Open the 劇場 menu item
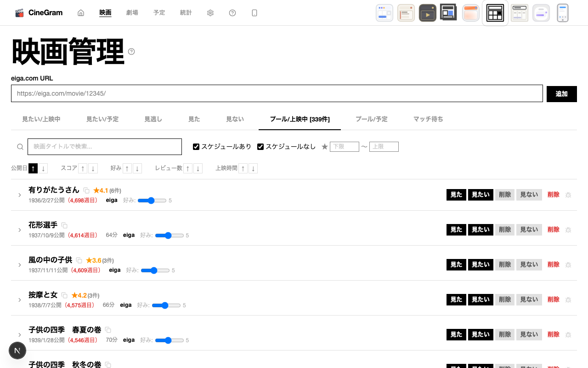The image size is (588, 368). [x=132, y=13]
